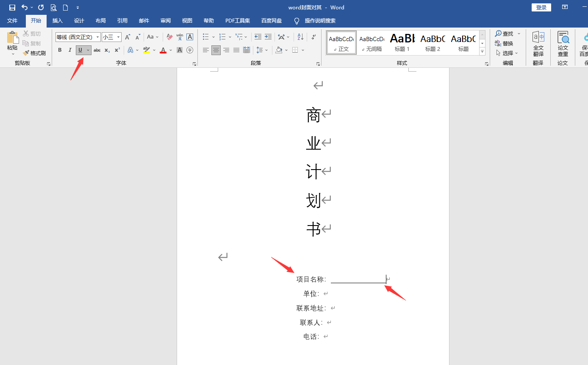Apply character border icon

pyautogui.click(x=190, y=37)
